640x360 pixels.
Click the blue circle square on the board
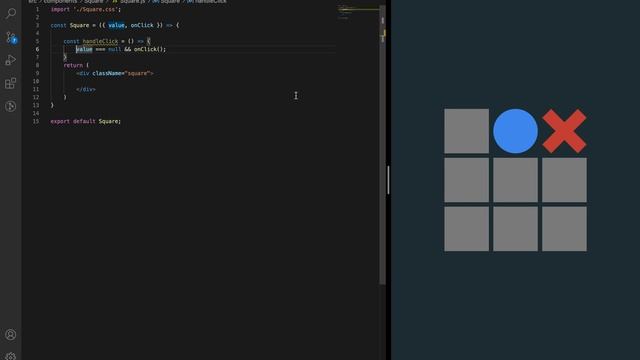[x=515, y=131]
